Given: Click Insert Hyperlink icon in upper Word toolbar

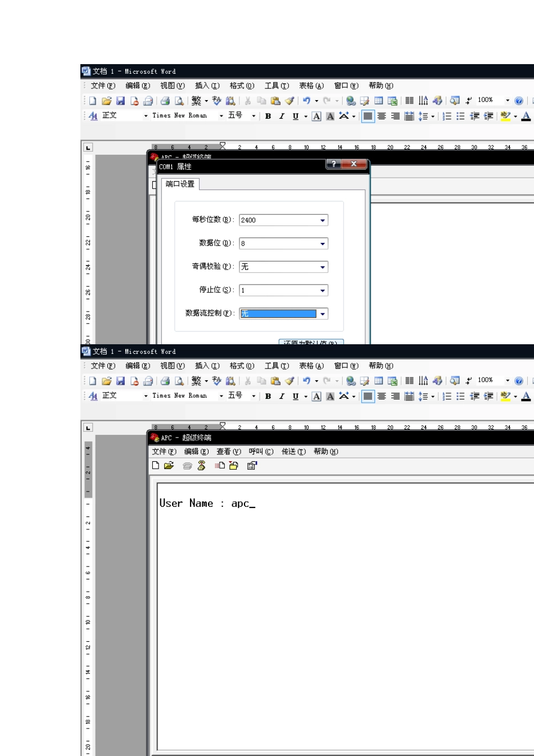Looking at the screenshot, I should click(x=351, y=101).
